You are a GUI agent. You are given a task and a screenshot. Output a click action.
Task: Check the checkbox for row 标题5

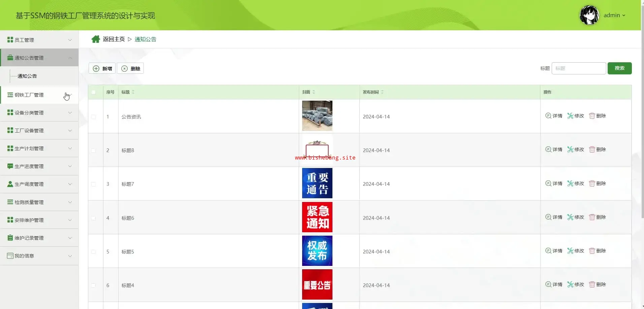point(94,252)
